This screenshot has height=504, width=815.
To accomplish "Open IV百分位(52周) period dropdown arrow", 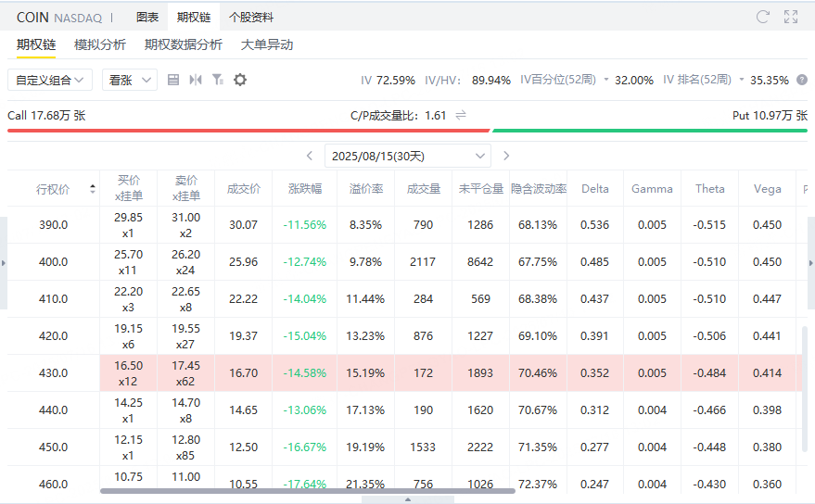I will pos(606,80).
